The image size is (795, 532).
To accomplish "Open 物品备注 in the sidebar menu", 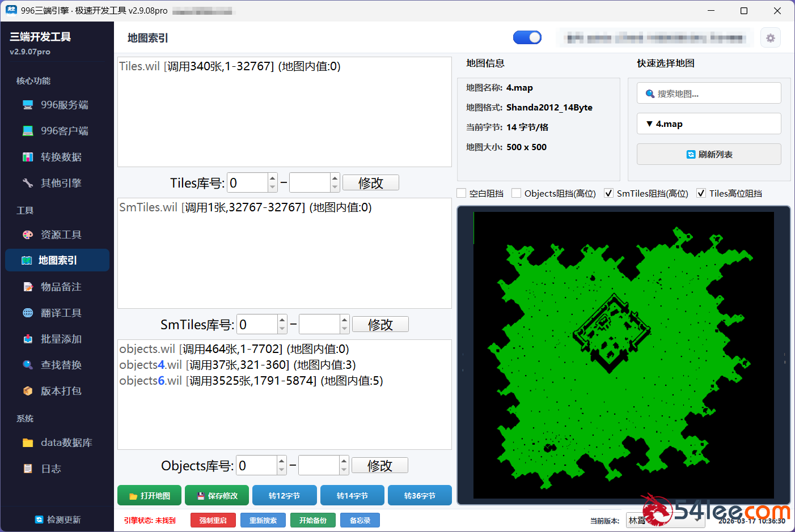I will [61, 287].
